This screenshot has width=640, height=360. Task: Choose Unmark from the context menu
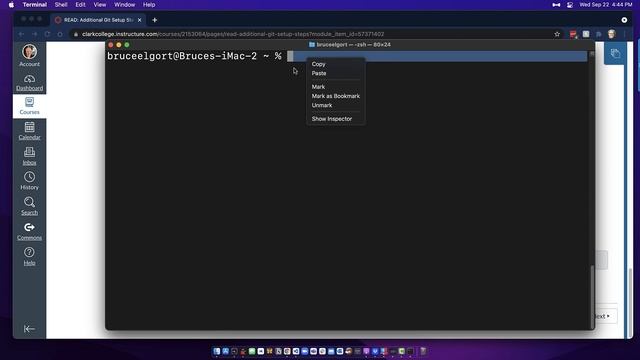[322, 105]
